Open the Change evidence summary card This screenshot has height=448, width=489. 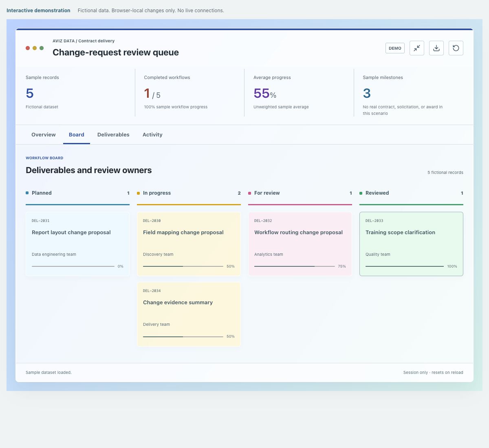coord(189,314)
